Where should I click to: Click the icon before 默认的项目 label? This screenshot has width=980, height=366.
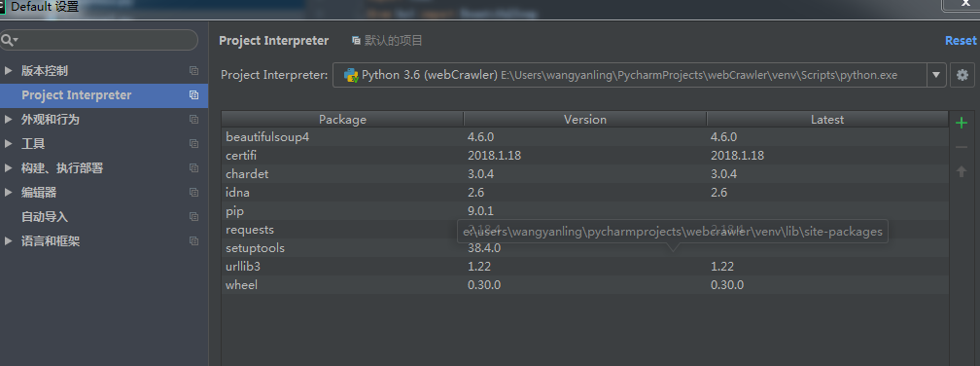click(x=356, y=41)
